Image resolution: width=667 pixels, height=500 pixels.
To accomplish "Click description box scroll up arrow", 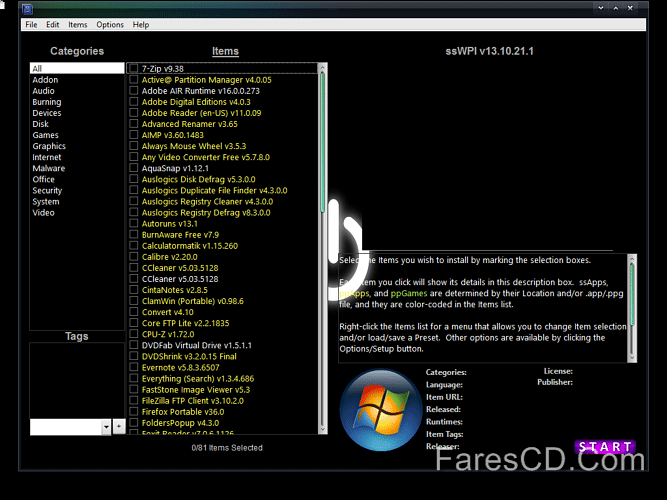I will point(632,259).
